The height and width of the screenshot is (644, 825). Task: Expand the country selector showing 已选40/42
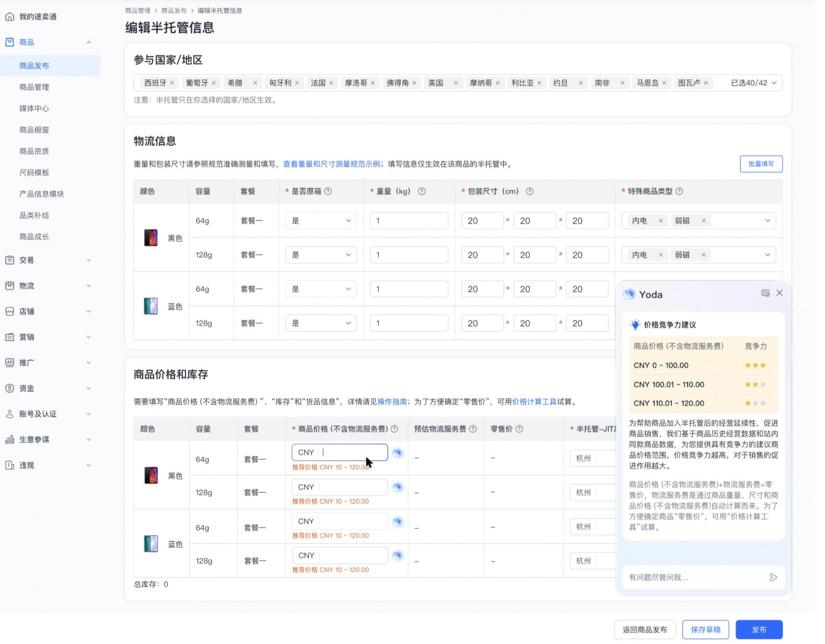click(x=774, y=83)
